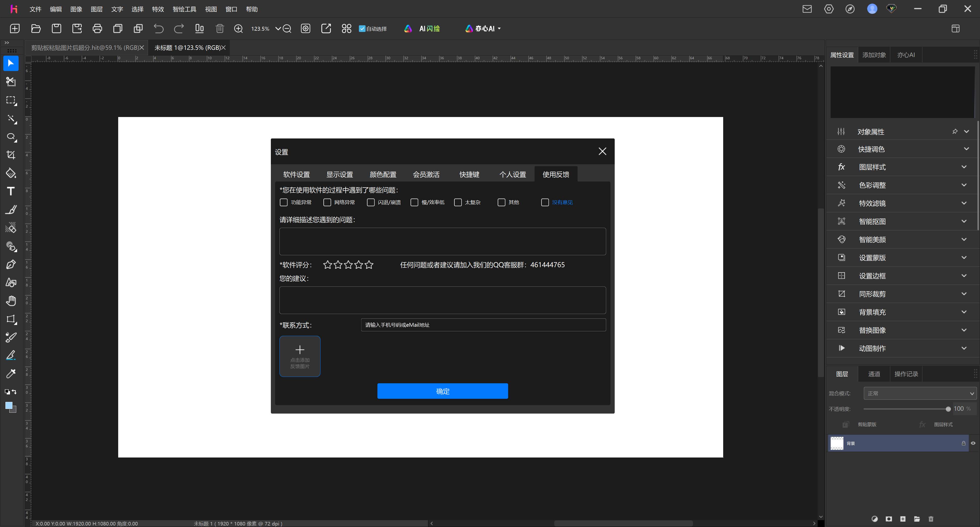Click the 操作记录 tab

906,374
